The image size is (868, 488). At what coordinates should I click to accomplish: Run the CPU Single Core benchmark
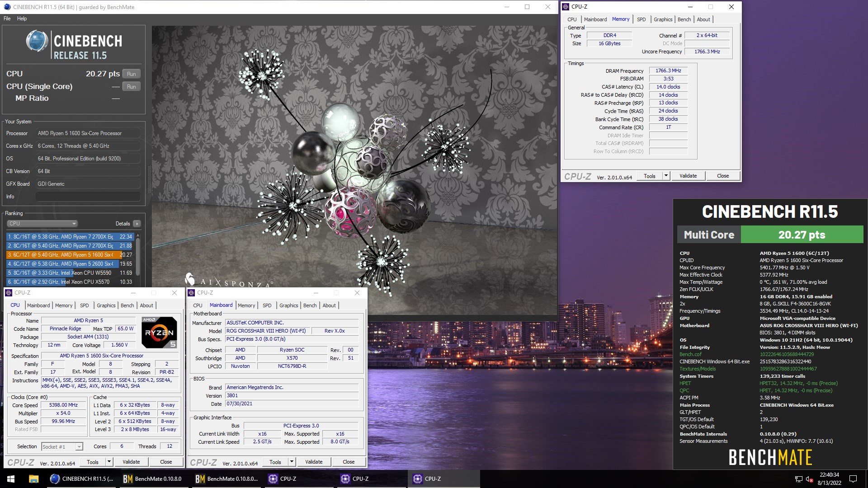pyautogui.click(x=131, y=87)
